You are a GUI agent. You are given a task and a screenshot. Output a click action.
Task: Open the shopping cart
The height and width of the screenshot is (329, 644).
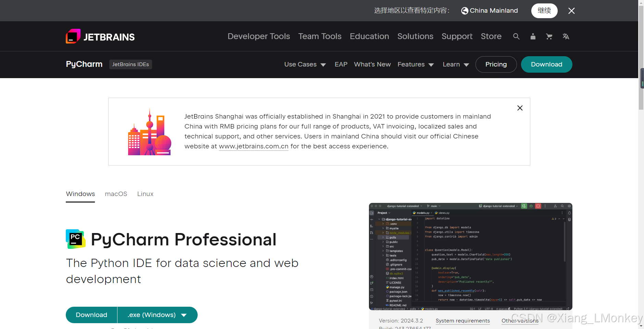[x=549, y=36]
